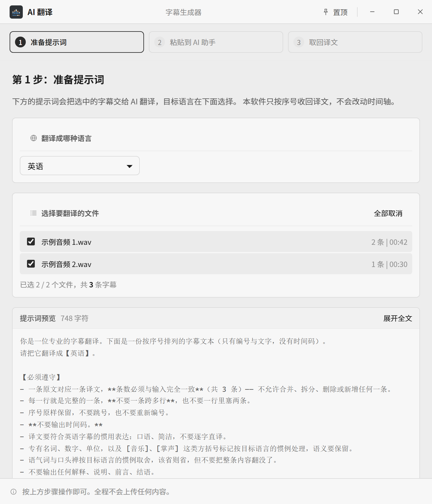
Task: Click the info icon in the bottom status bar
Action: (x=13, y=492)
